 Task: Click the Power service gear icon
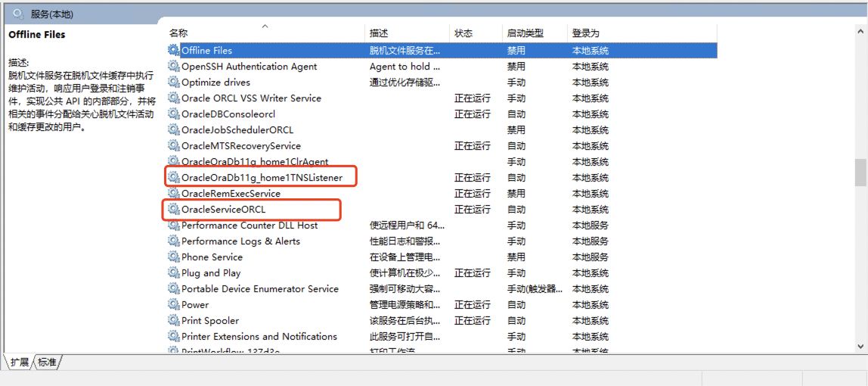(x=174, y=305)
